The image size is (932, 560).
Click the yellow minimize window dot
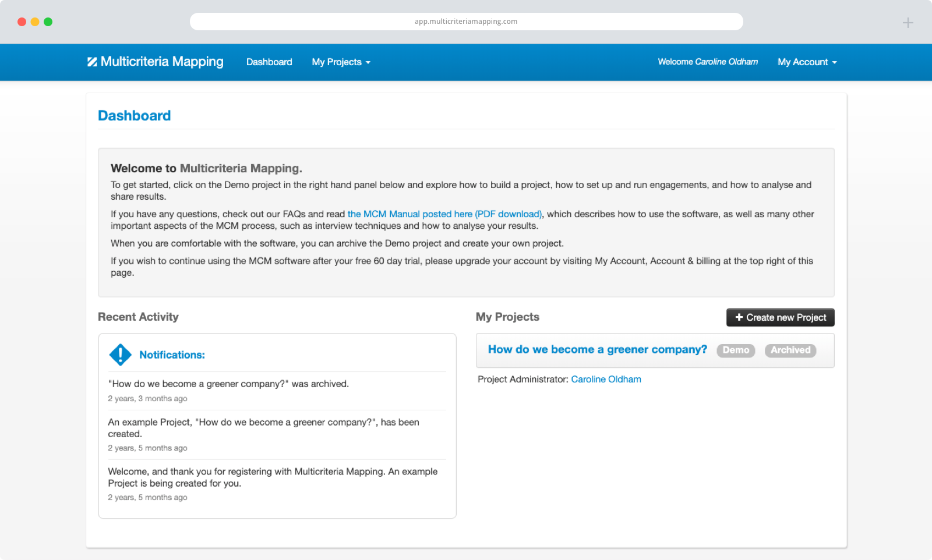point(35,22)
